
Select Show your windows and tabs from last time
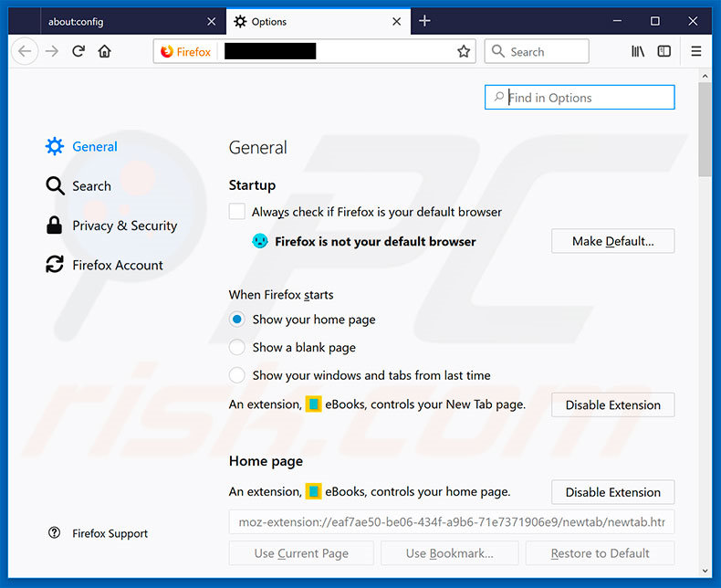click(x=237, y=375)
